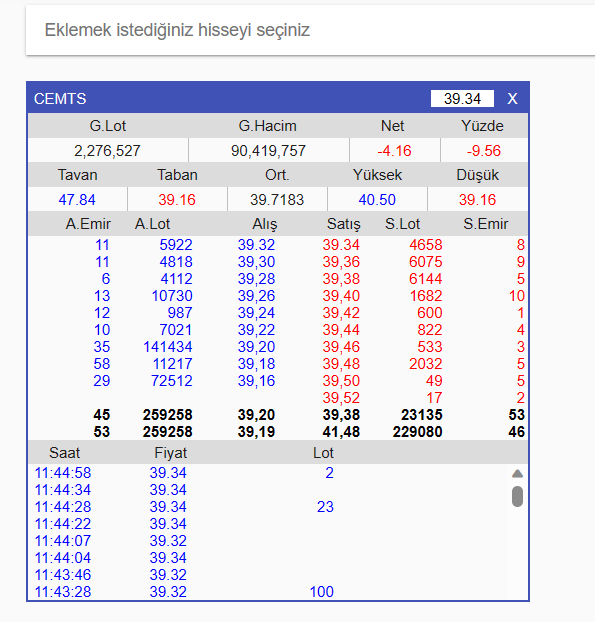This screenshot has width=595, height=622.
Task: Close the CEMTS stock panel
Action: pos(512,99)
